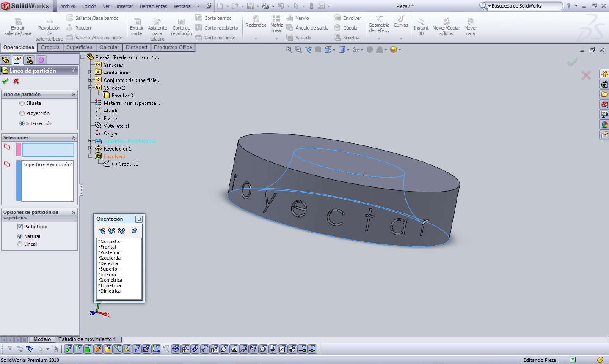
Task: Select the Nervio rib tool
Action: (x=298, y=18)
